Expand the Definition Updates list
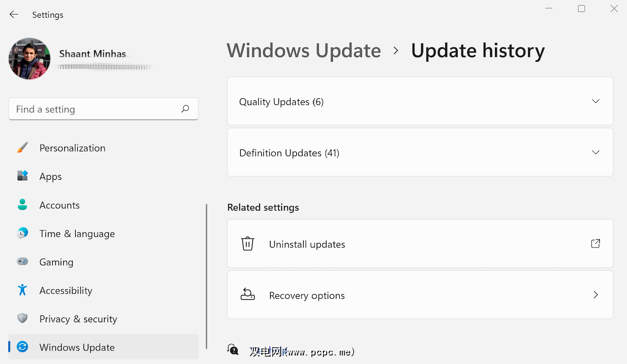This screenshot has height=364, width=627. (x=595, y=152)
